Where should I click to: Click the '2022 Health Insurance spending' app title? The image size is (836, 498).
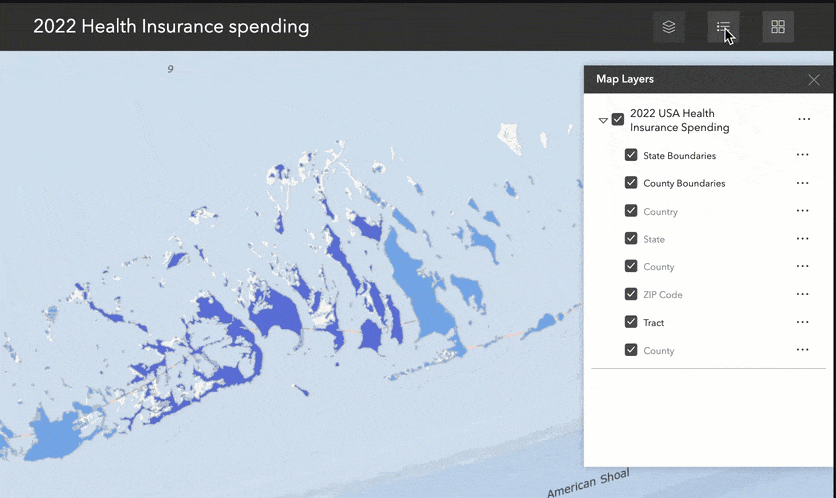pyautogui.click(x=171, y=26)
